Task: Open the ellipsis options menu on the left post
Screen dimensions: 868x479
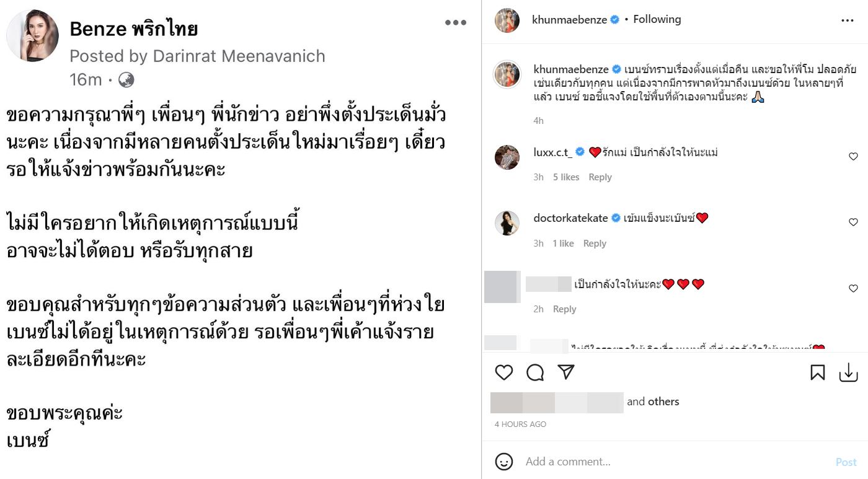Action: 455,22
